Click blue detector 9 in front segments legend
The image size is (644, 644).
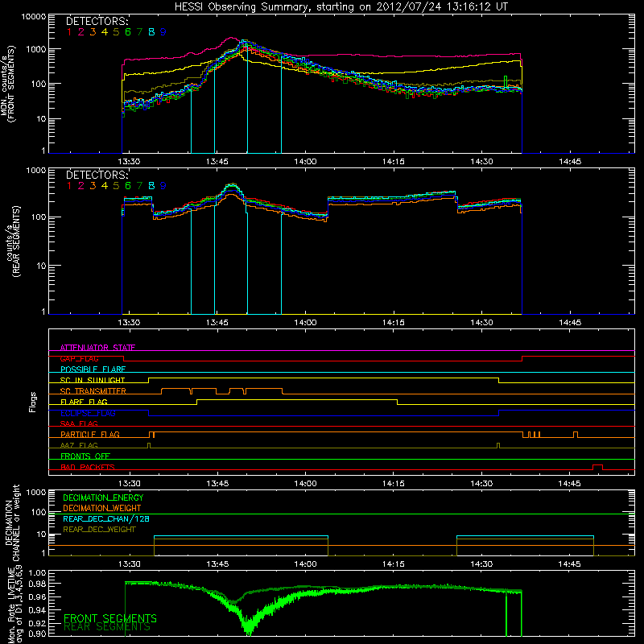point(163,32)
